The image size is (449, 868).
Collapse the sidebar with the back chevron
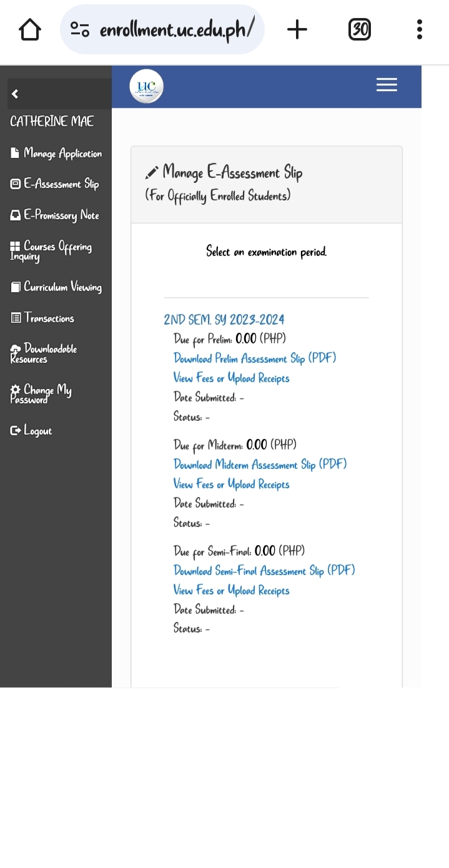[x=15, y=94]
